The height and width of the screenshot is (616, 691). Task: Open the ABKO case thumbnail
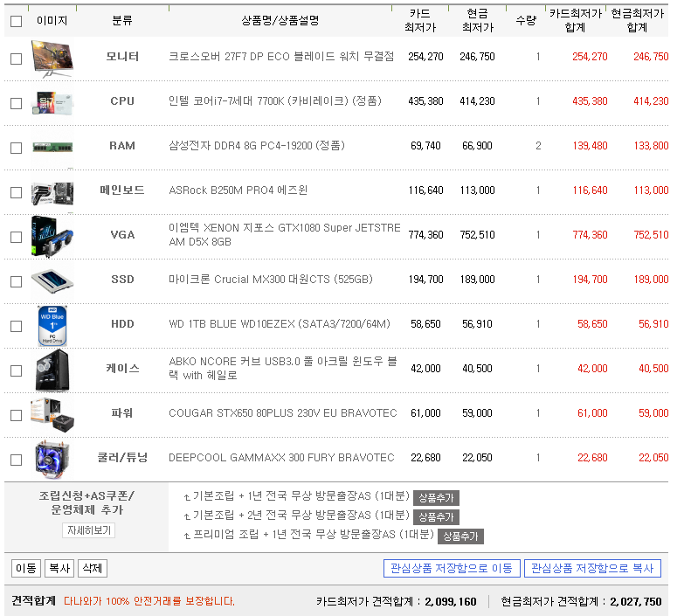(52, 370)
